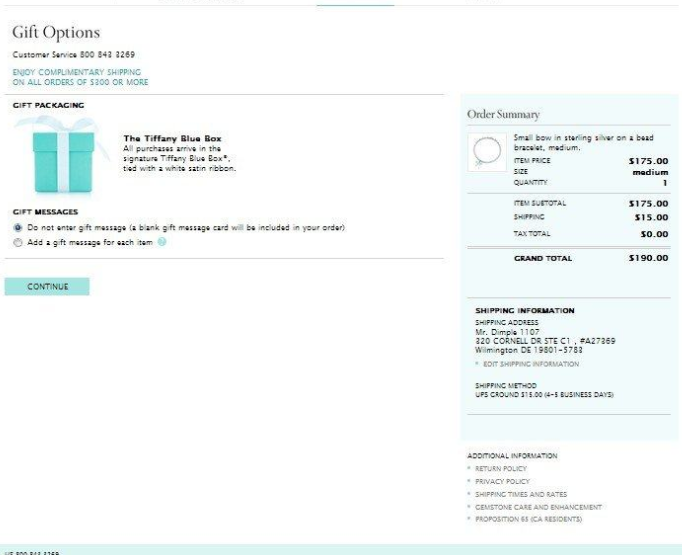Open Gemstone Care and Enhancement link
This screenshot has width=682, height=555.
click(x=538, y=507)
